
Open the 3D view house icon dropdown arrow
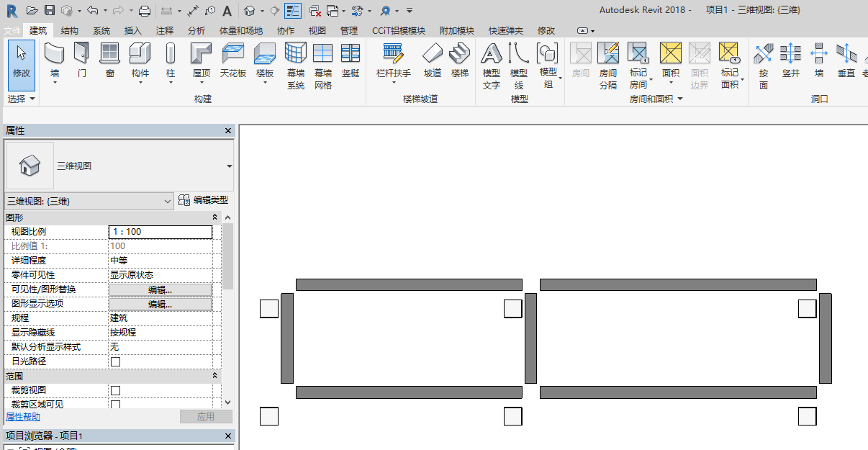pos(261,11)
